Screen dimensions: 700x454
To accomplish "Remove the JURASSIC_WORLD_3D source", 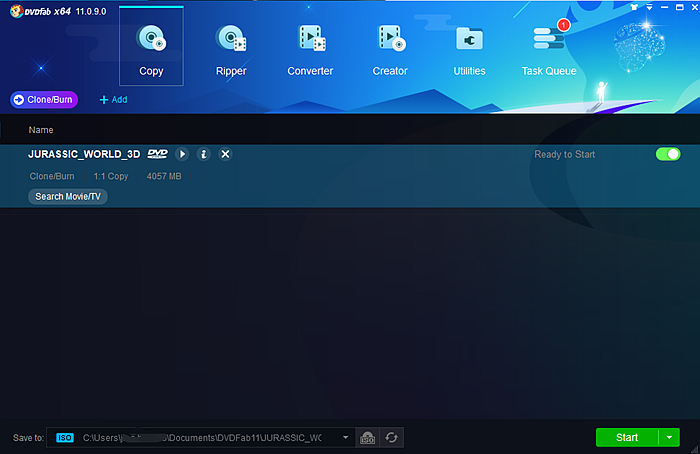I will point(225,154).
